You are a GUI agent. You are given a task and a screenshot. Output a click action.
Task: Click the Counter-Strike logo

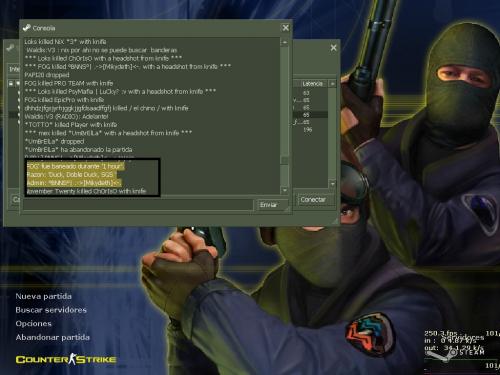click(x=66, y=359)
